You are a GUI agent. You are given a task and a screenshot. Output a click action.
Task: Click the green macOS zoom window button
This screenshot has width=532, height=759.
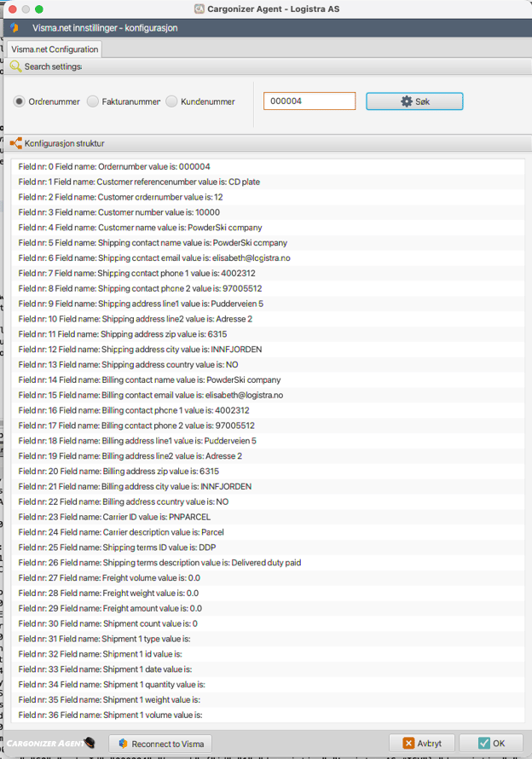[39, 9]
